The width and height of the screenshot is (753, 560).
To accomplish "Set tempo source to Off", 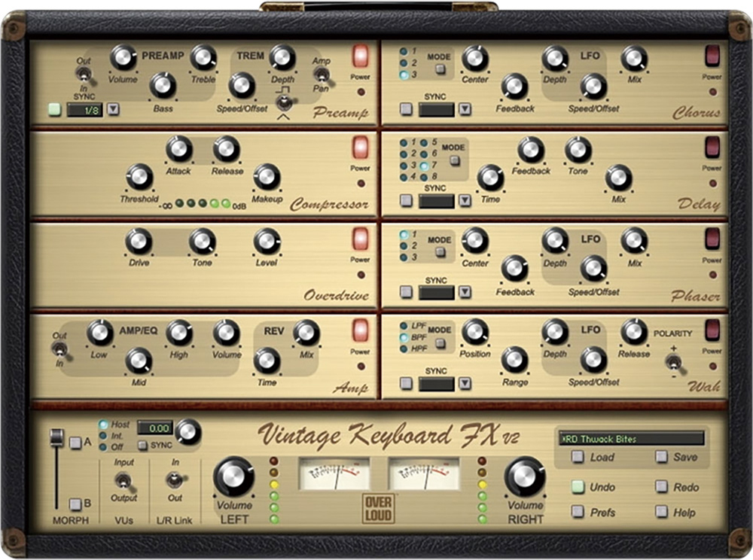I will (x=103, y=447).
